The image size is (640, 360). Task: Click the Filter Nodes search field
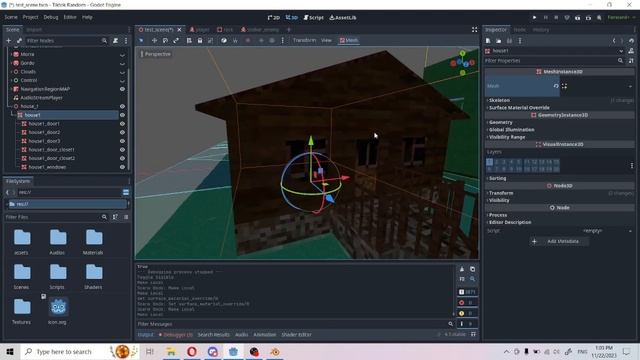coord(66,41)
